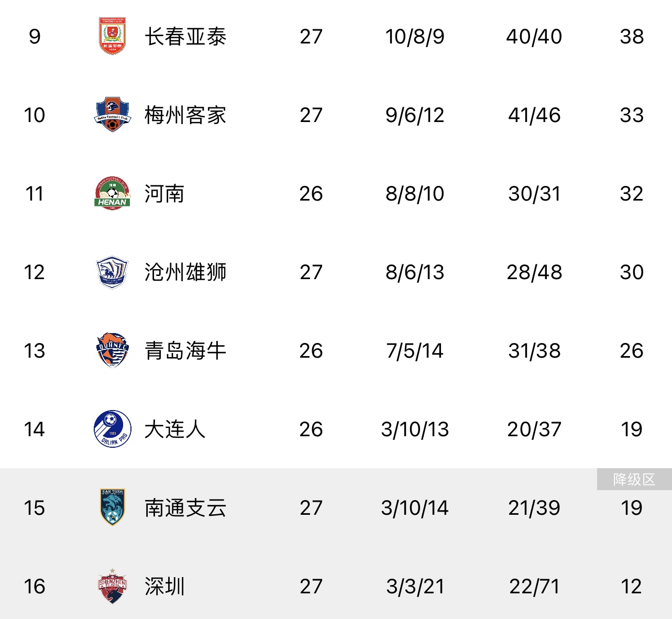
Task: Open the Nantong Zhiyun shield logo
Action: (112, 507)
